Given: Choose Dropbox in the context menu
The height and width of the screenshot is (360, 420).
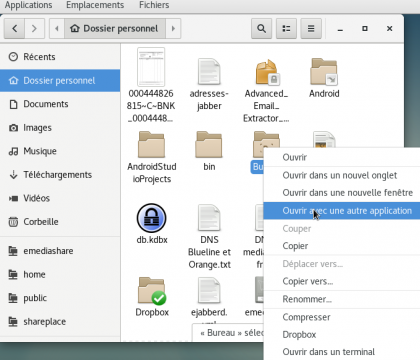Looking at the screenshot, I should click(342, 335).
